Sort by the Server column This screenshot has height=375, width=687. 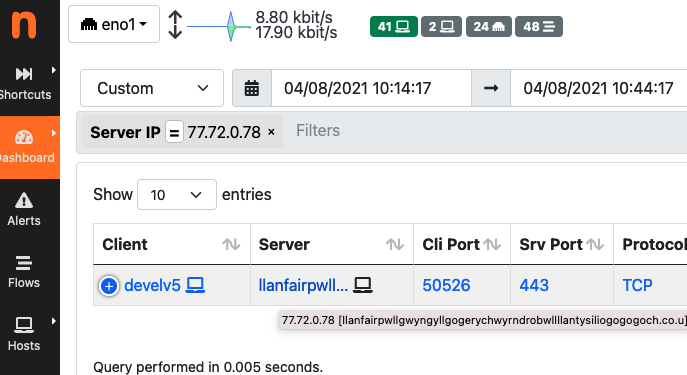pos(332,244)
